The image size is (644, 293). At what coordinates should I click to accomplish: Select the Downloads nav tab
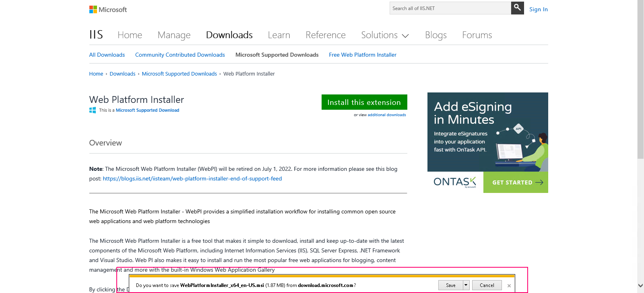[x=229, y=35]
